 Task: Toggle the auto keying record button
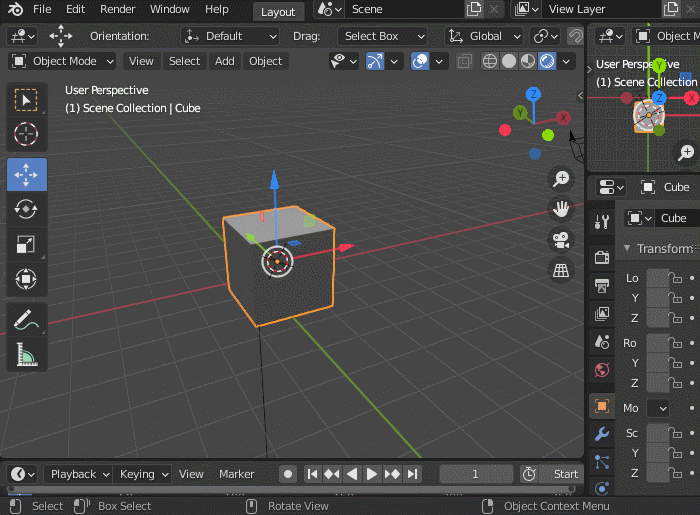click(288, 474)
